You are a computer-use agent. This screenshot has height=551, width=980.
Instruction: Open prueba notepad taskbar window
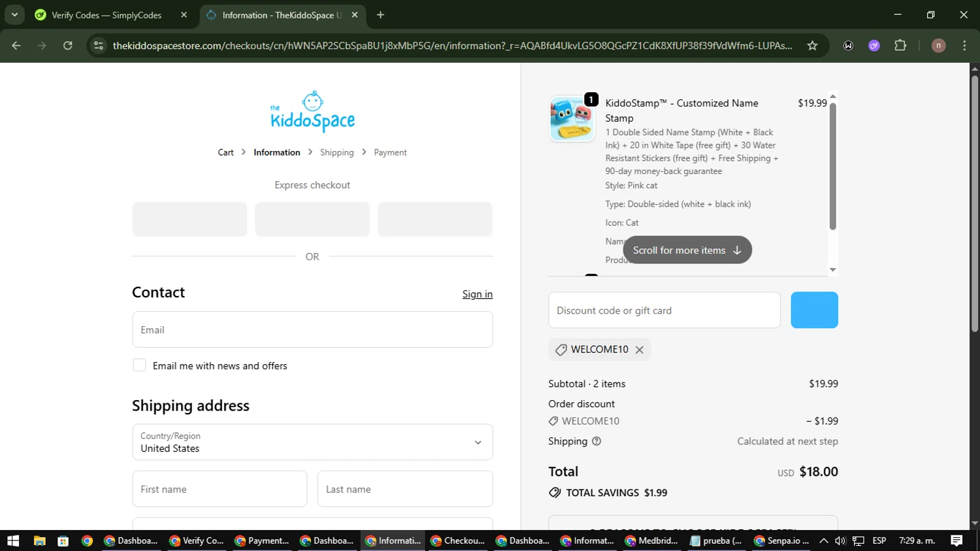(x=717, y=541)
